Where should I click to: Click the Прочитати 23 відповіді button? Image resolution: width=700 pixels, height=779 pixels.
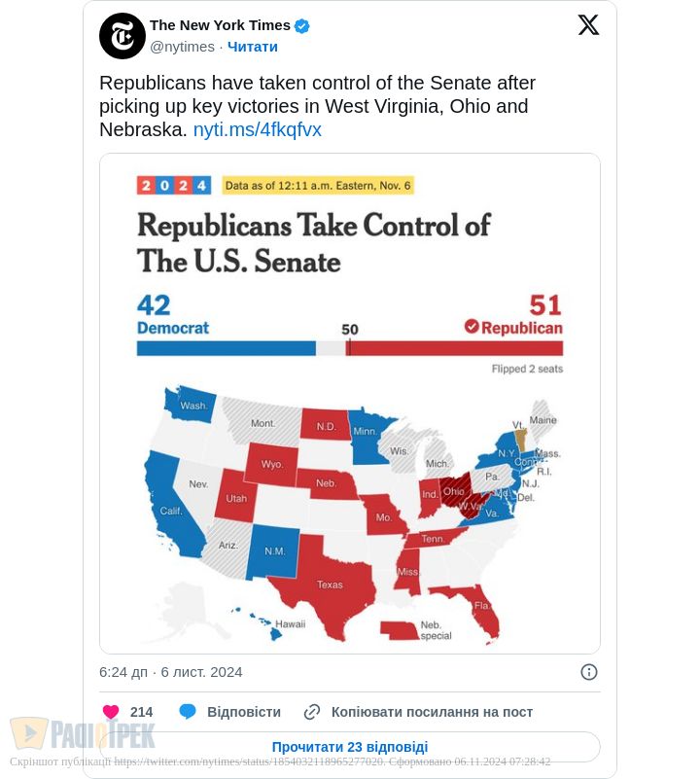coord(350,747)
